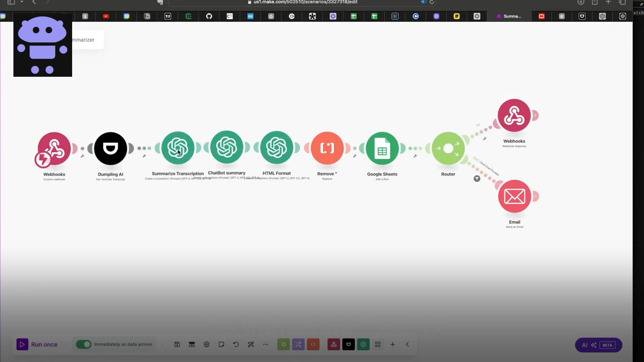Click the browser share button
The height and width of the screenshot is (362, 644).
point(595,2)
